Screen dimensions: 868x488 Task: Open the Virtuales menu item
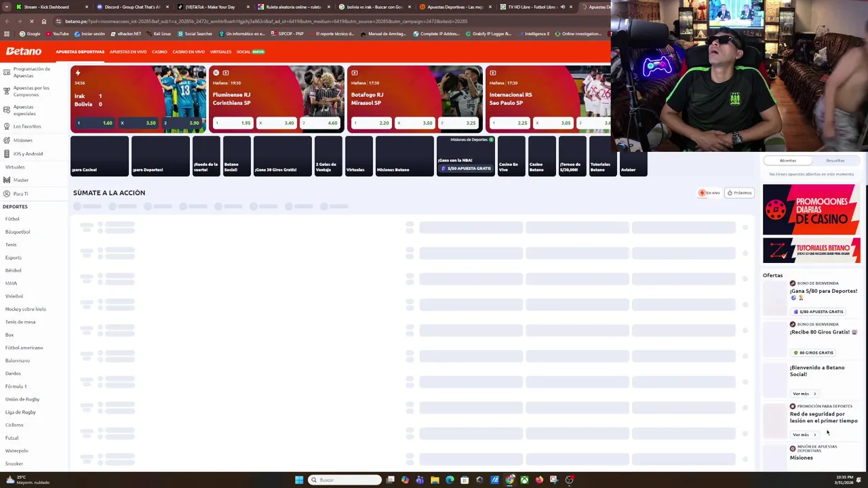(x=220, y=52)
